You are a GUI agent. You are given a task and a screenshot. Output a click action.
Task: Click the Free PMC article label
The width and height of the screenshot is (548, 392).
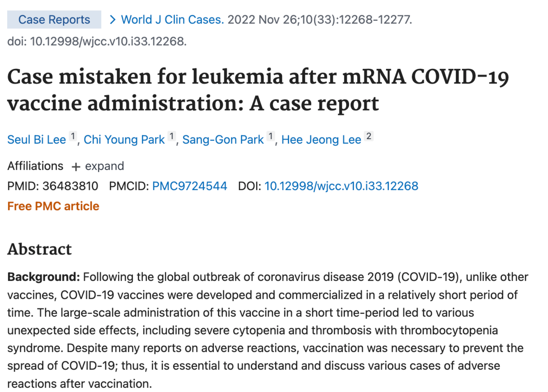[53, 206]
